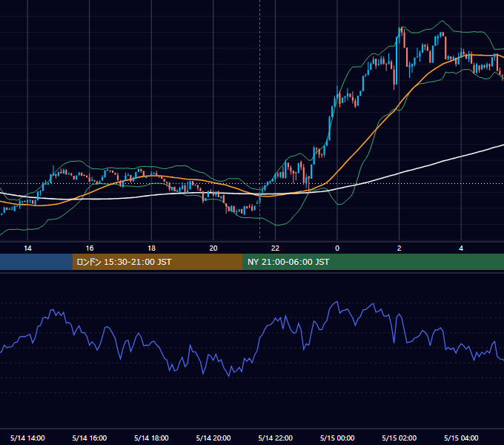Select the "5/14 18:00" date label
Viewport: 504px width, 445px height.
pyautogui.click(x=151, y=438)
